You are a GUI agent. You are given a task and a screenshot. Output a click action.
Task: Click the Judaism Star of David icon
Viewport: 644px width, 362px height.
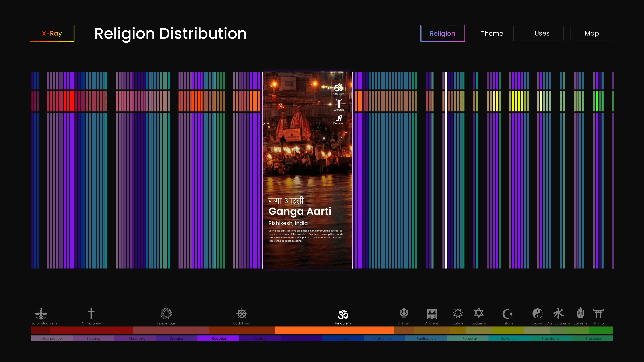pyautogui.click(x=479, y=313)
